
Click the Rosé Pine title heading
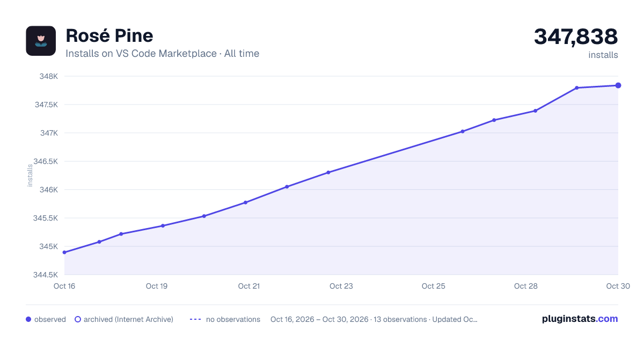coord(109,35)
